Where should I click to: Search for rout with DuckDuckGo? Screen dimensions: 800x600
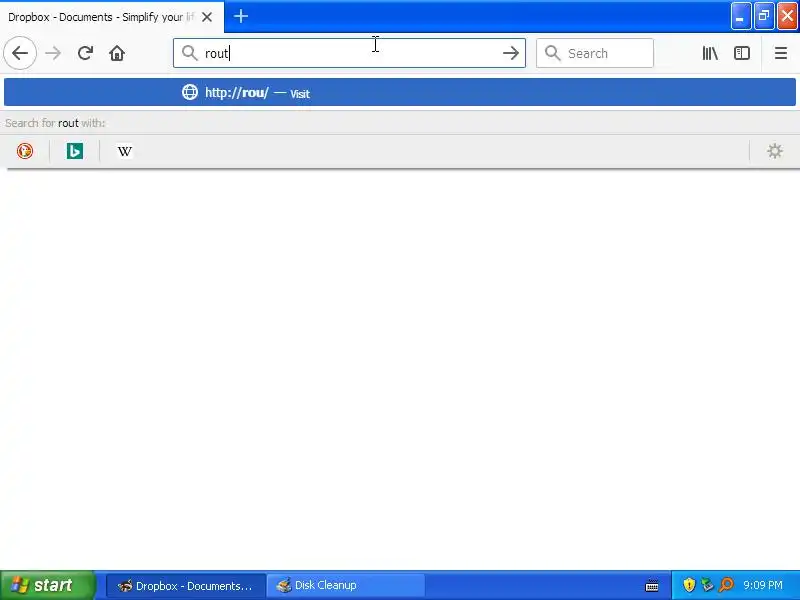tap(24, 151)
